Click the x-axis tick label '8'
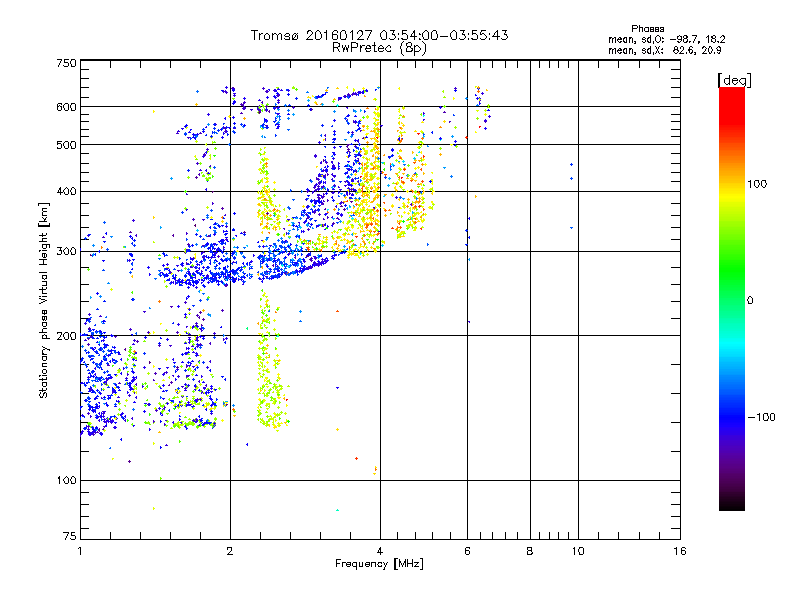 (x=530, y=551)
